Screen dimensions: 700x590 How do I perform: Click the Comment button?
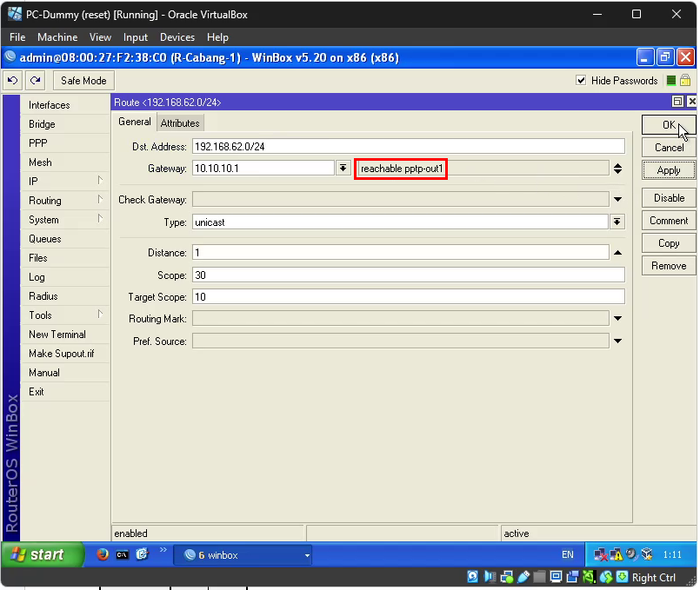tap(669, 221)
